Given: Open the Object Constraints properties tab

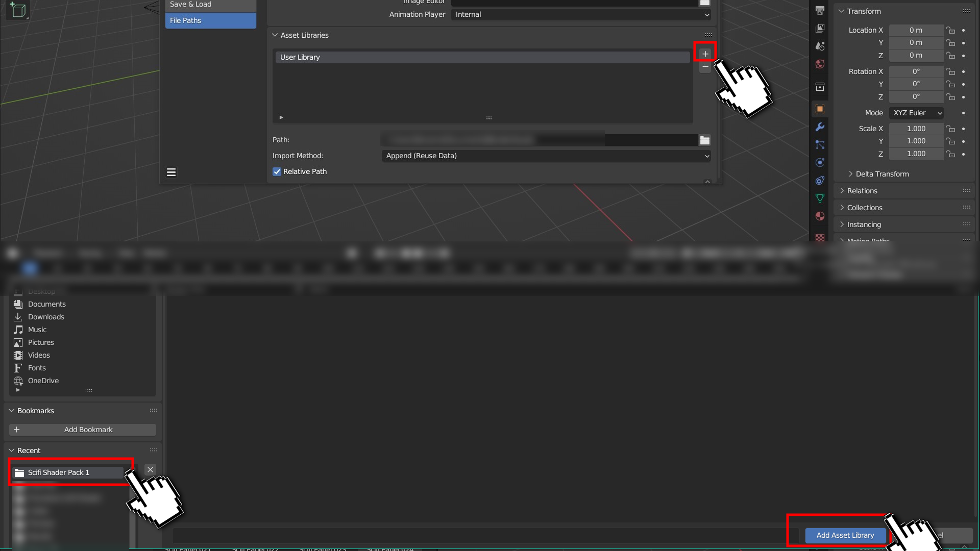Looking at the screenshot, I should click(820, 181).
